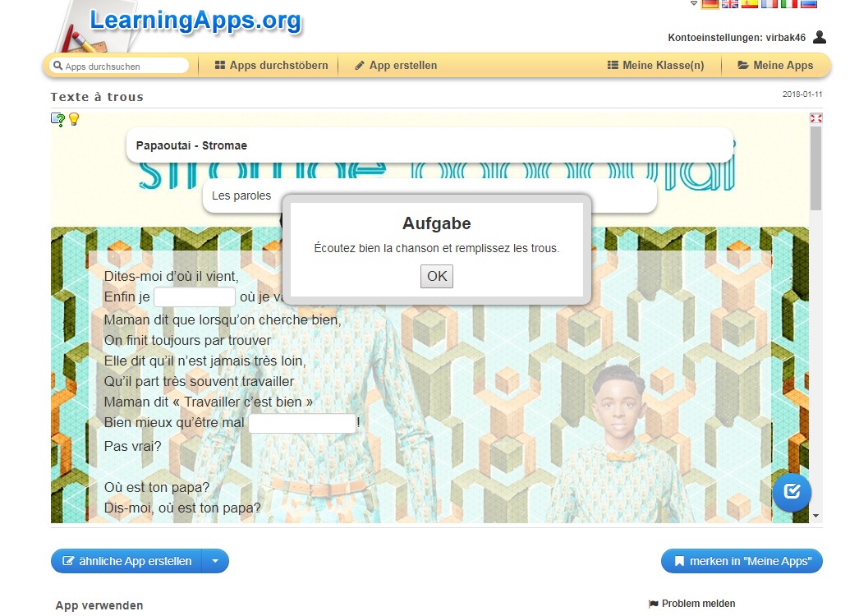Click lyric 'Dis-moi, où est ton papa?'
The width and height of the screenshot is (859, 616).
tap(182, 508)
